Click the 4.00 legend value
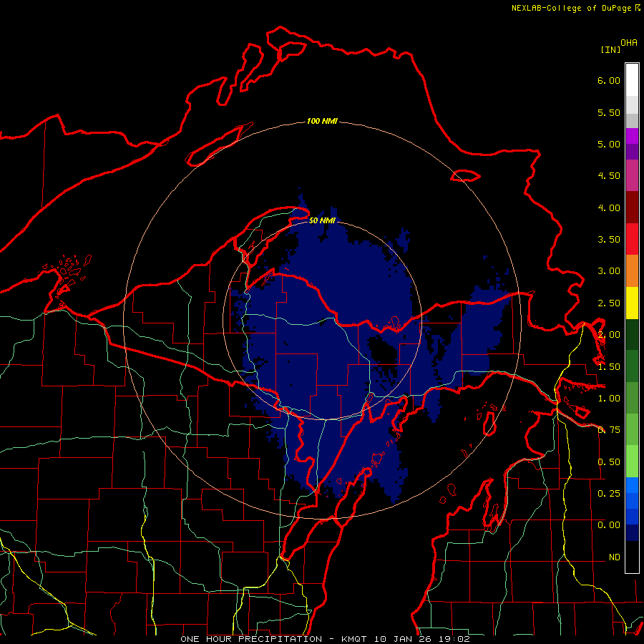 click(x=609, y=208)
